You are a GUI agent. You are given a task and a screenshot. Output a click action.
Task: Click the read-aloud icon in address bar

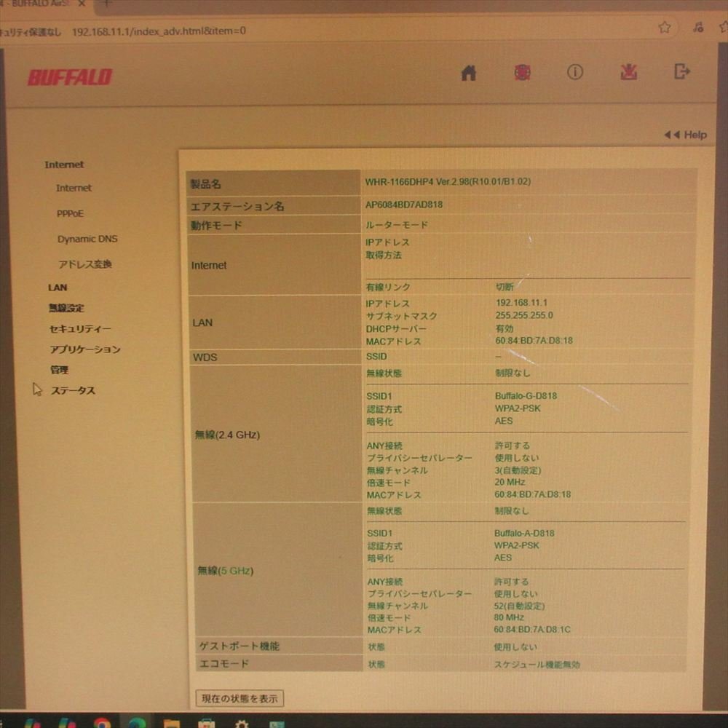698,28
